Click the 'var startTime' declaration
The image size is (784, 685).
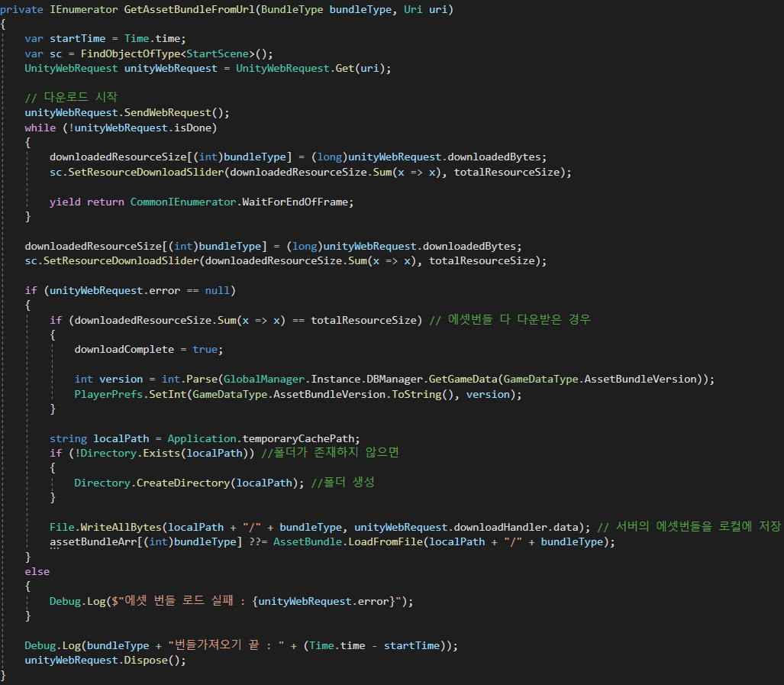click(x=65, y=38)
